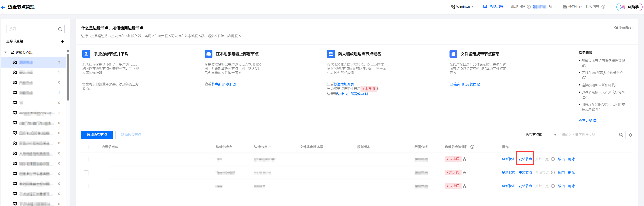Check the third edge node row checkbox

pyautogui.click(x=86, y=186)
